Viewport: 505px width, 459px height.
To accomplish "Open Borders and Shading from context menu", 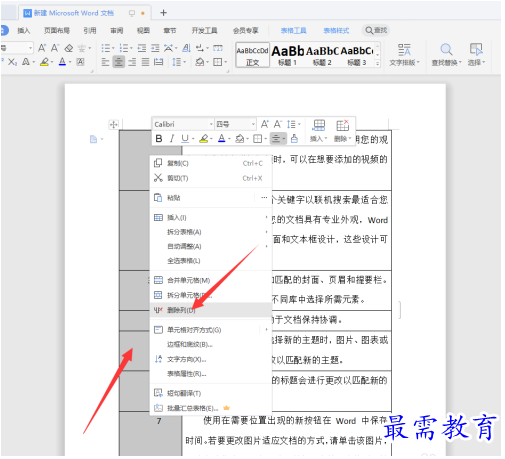I will (x=211, y=344).
